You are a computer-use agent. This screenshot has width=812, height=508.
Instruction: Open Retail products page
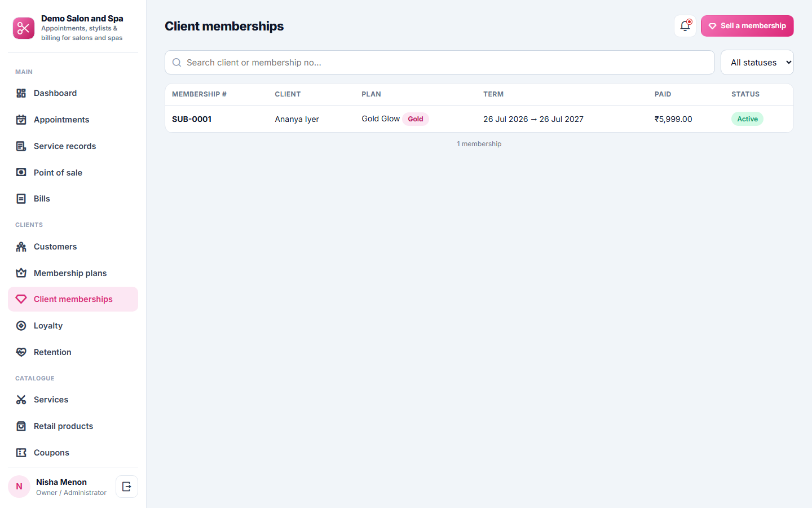tap(73, 426)
